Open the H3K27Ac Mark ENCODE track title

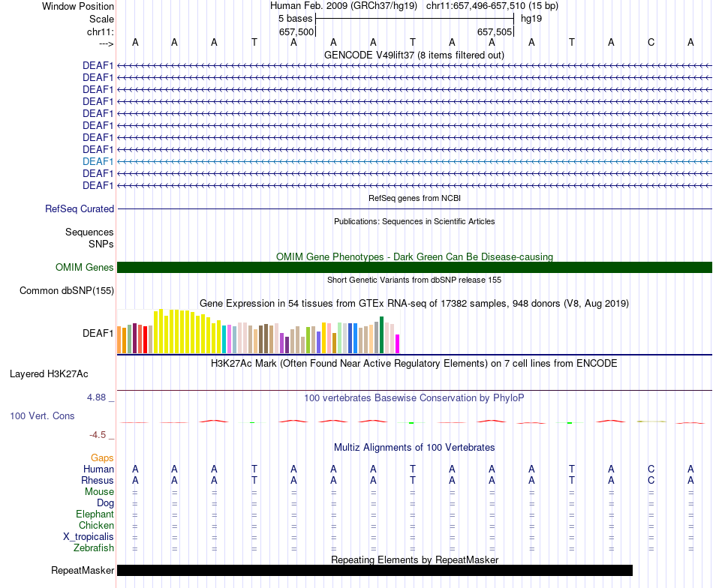[414, 364]
